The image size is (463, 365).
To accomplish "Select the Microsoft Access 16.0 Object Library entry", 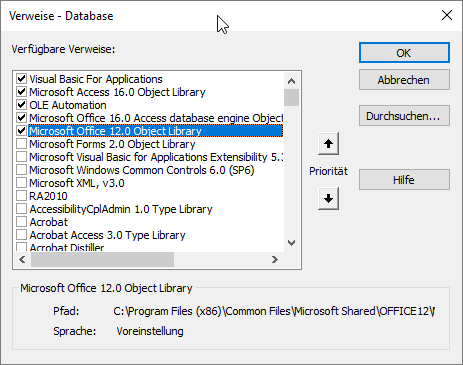I will coord(117,92).
